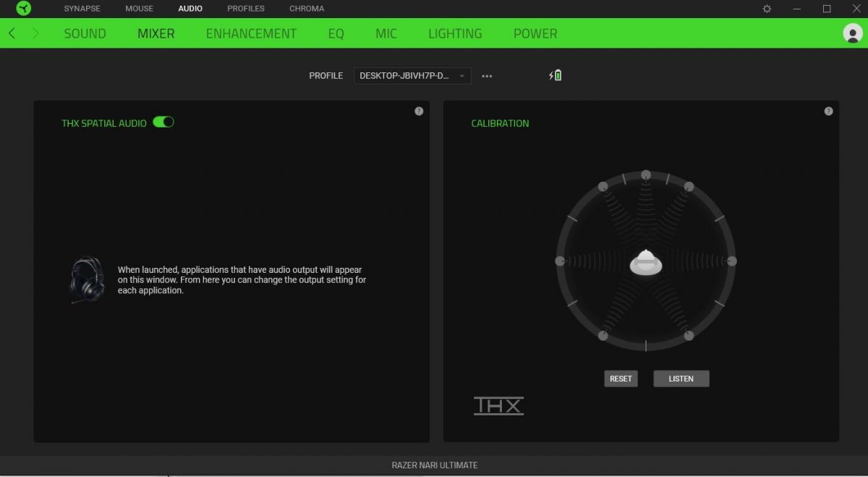The width and height of the screenshot is (868, 477).
Task: Open the Profile dropdown
Action: (412, 75)
